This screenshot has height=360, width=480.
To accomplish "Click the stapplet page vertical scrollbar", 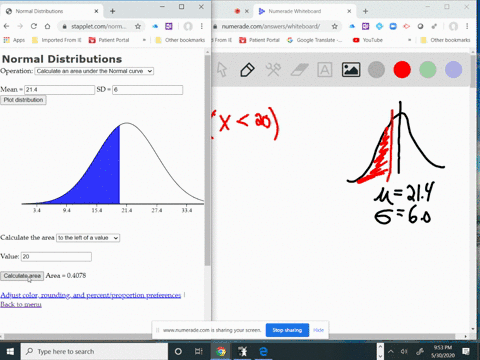I will [x=207, y=160].
